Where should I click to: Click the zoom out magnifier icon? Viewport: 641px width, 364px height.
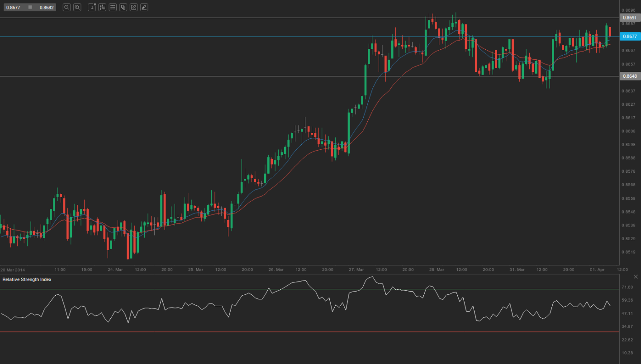[x=66, y=7]
